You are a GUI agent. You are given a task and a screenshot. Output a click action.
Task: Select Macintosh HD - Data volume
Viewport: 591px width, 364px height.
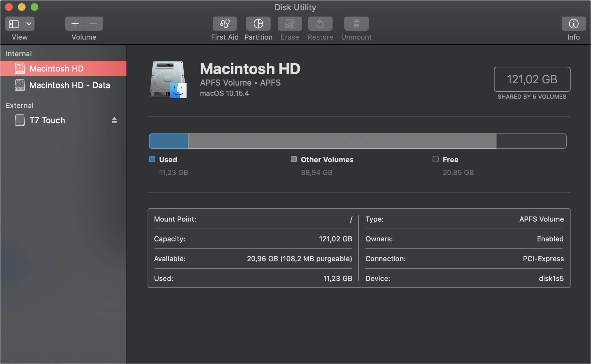click(x=63, y=85)
